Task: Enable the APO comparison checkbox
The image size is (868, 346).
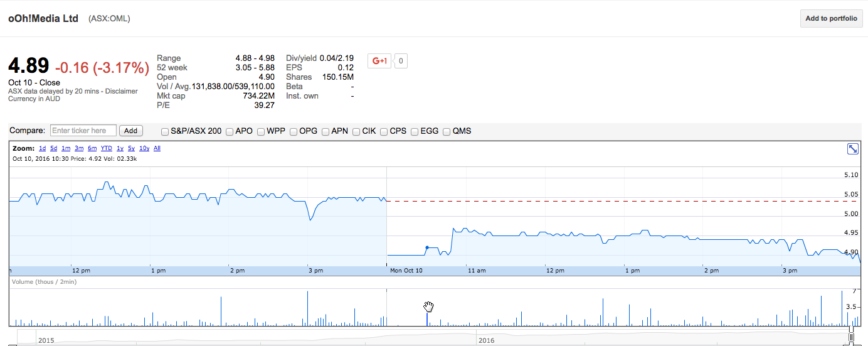Action: pyautogui.click(x=230, y=132)
